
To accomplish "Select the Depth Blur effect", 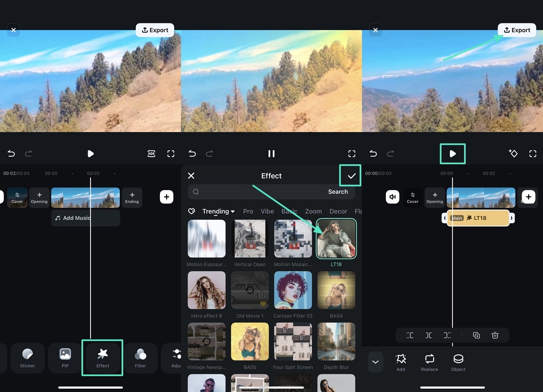I will [x=336, y=341].
